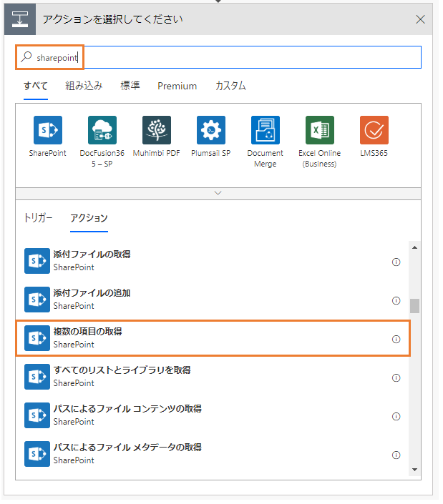Click the actions list scrollbar down arrow
The height and width of the screenshot is (504, 443).
coord(414,470)
